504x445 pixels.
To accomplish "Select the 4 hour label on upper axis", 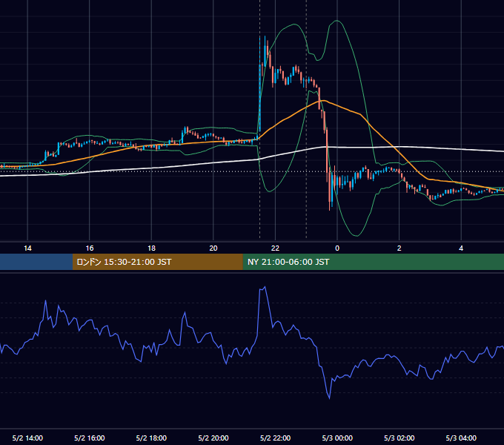I will pyautogui.click(x=461, y=248).
